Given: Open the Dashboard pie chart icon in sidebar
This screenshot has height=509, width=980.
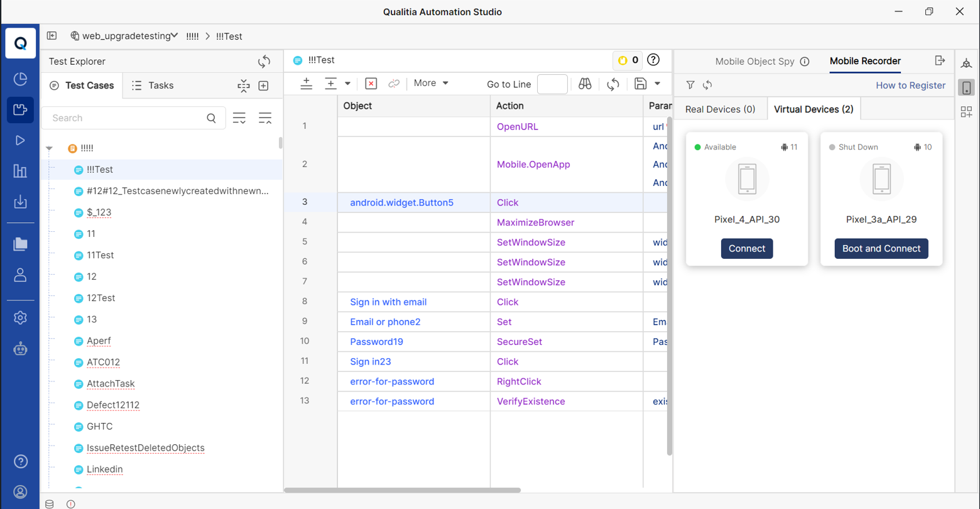Looking at the screenshot, I should [x=20, y=79].
